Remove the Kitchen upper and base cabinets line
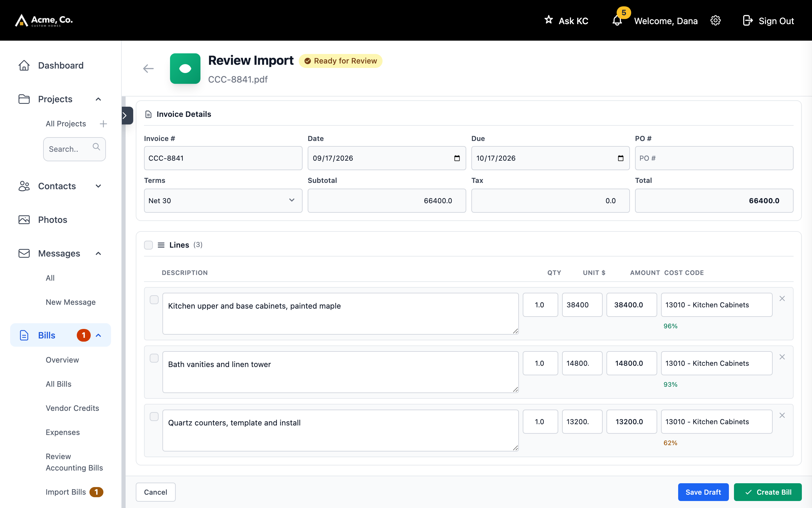 [782, 298]
